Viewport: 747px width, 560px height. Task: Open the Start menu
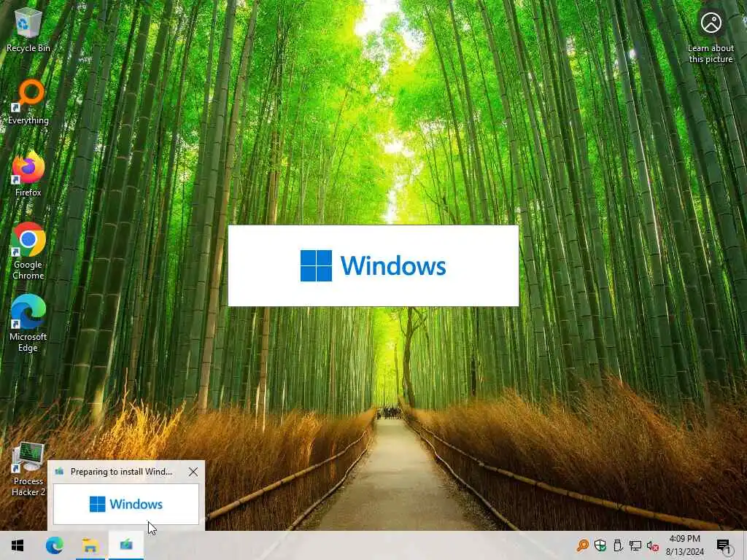coord(18,545)
